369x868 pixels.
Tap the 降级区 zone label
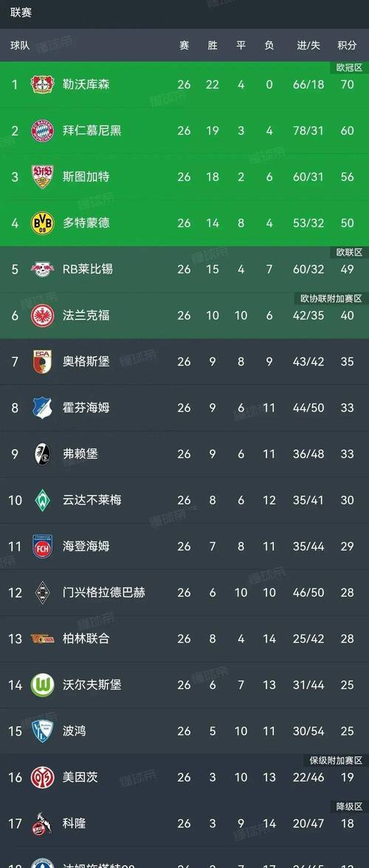tap(349, 807)
